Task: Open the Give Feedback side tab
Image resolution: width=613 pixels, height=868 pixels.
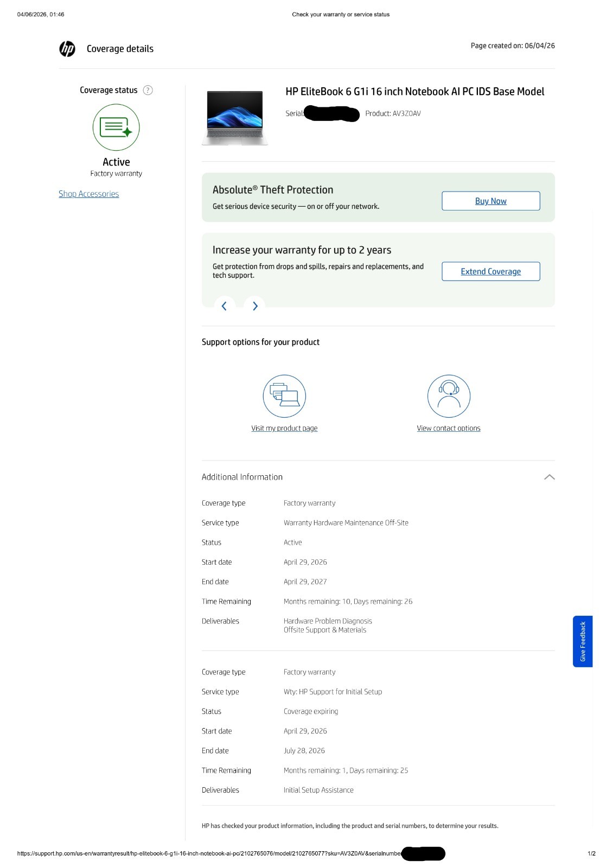Action: click(x=583, y=641)
